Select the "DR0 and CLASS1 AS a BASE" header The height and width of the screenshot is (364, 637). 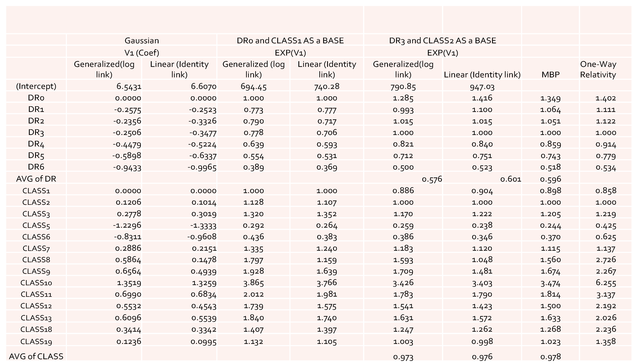290,41
